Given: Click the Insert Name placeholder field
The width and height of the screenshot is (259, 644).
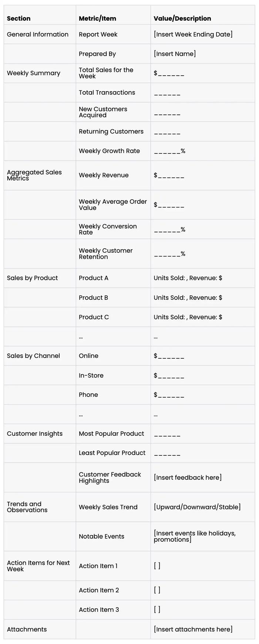Looking at the screenshot, I should [175, 54].
